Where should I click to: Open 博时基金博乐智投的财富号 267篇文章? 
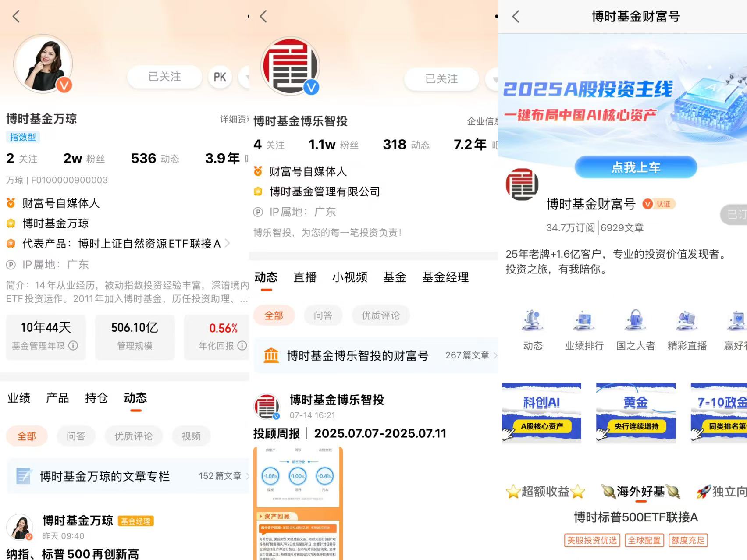376,355
